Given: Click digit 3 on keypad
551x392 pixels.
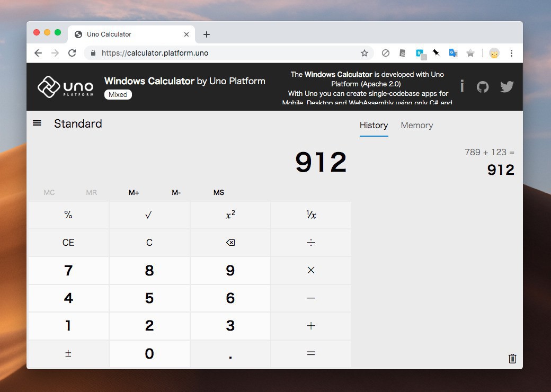Looking at the screenshot, I should (x=230, y=326).
